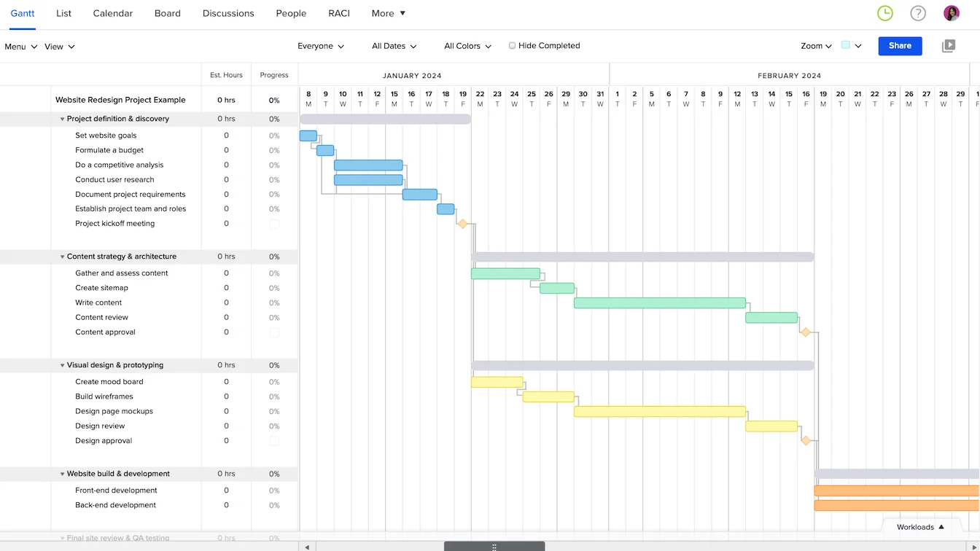
Task: Click the Share button
Action: (899, 45)
